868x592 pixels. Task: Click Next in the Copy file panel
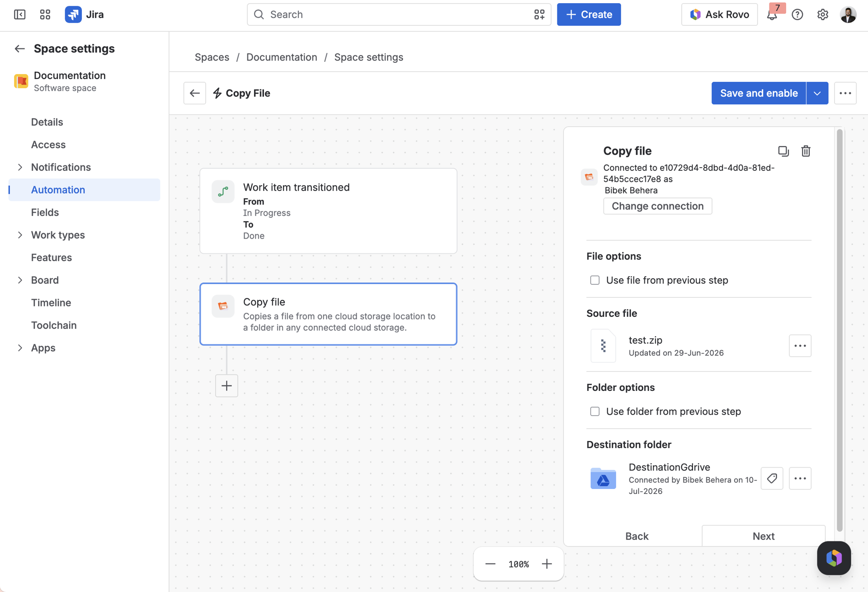[x=764, y=536]
